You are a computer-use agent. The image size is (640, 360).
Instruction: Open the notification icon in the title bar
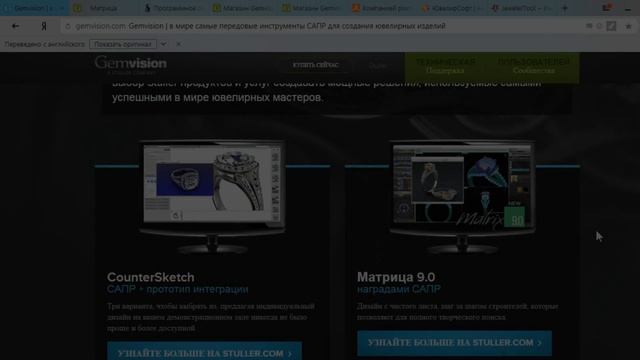click(x=606, y=7)
